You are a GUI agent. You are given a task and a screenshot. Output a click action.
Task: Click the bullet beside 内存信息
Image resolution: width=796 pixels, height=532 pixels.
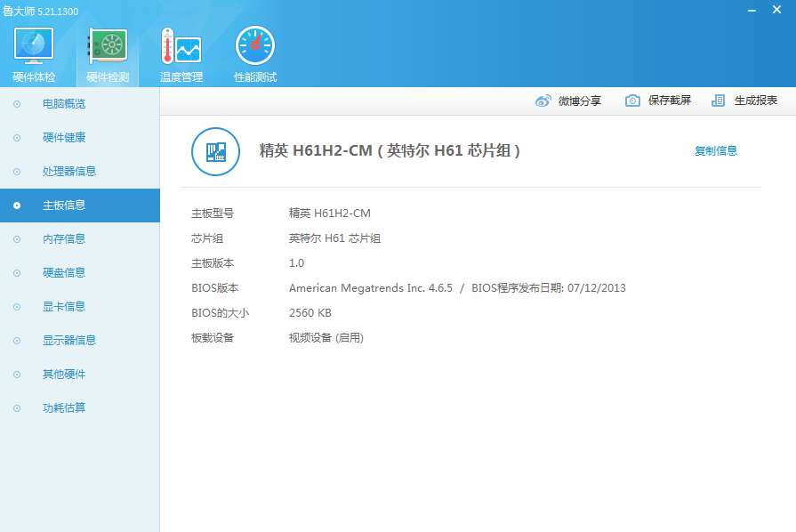tap(17, 239)
